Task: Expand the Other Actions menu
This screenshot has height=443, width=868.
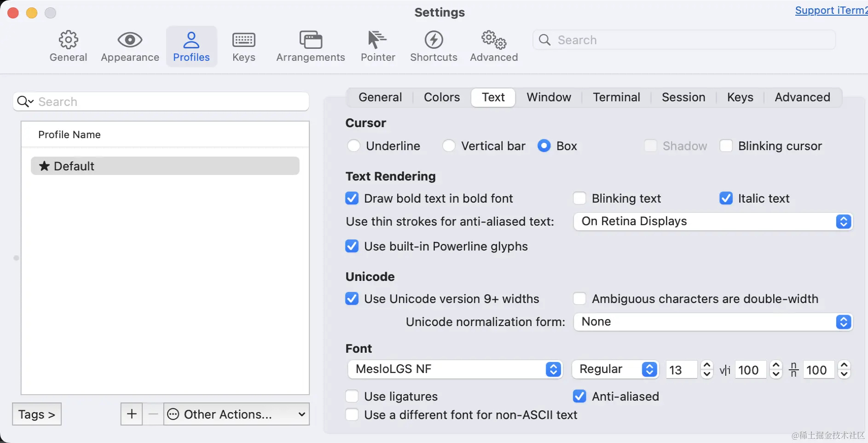Action: coord(237,414)
